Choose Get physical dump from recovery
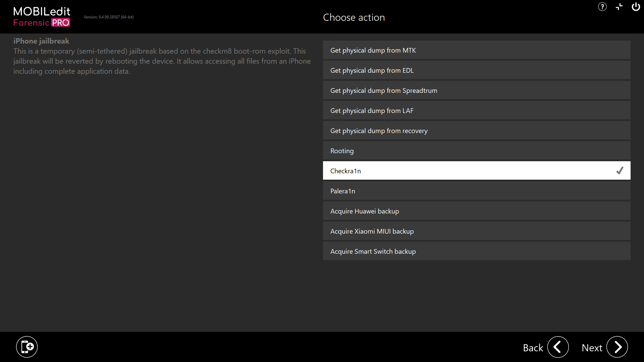The image size is (644, 362). point(476,130)
